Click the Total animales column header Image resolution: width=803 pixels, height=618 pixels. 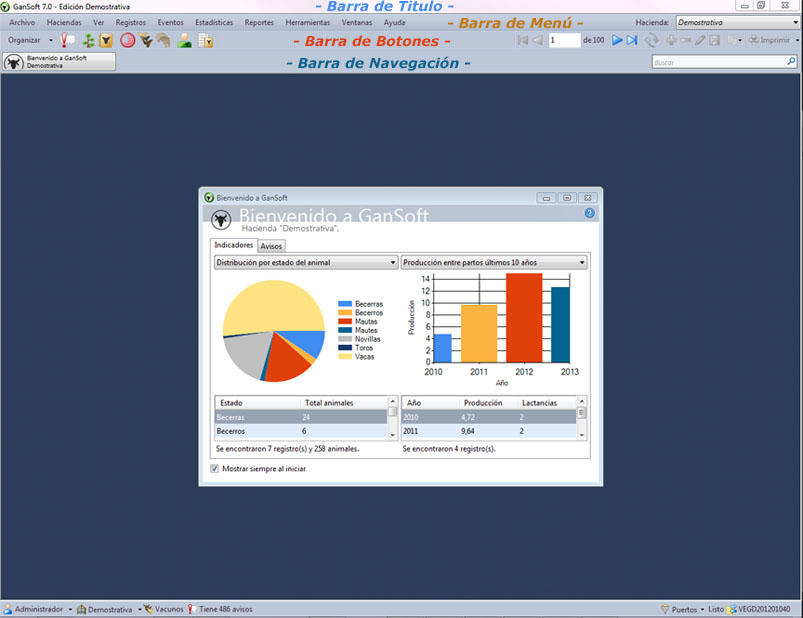coord(329,402)
